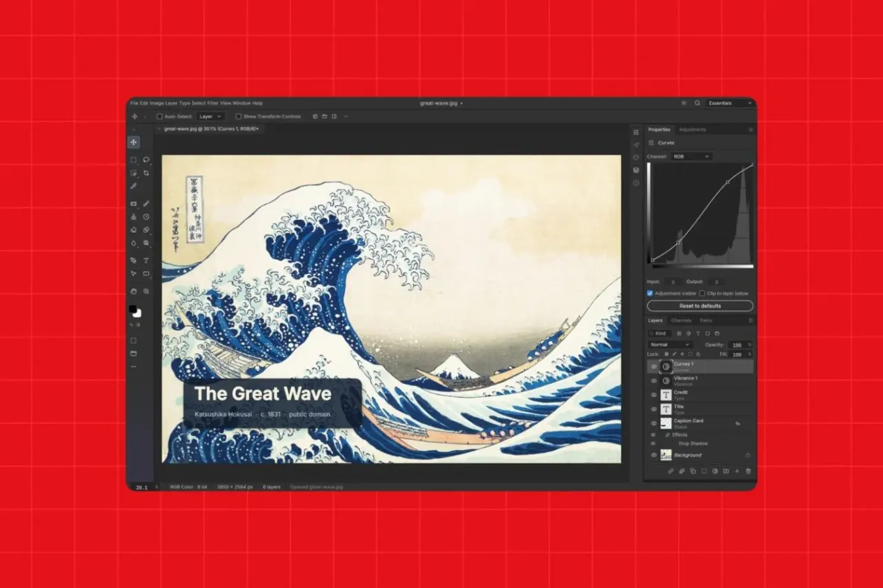Enable Show Transform Controls checkbox
This screenshot has height=588, width=883.
click(x=238, y=116)
